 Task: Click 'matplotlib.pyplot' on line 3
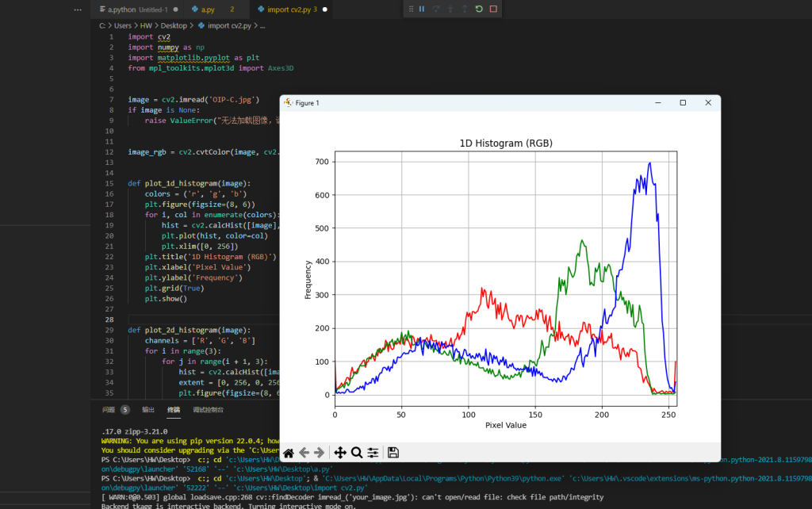pos(193,57)
